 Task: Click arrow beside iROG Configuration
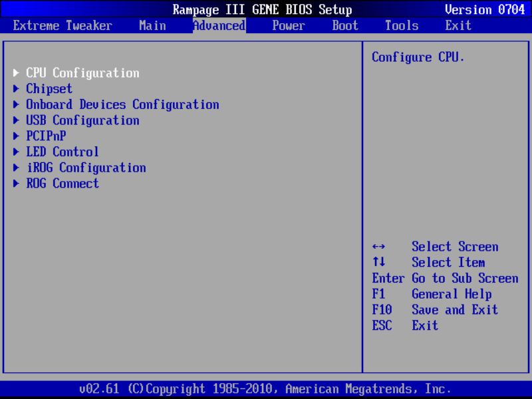point(16,168)
